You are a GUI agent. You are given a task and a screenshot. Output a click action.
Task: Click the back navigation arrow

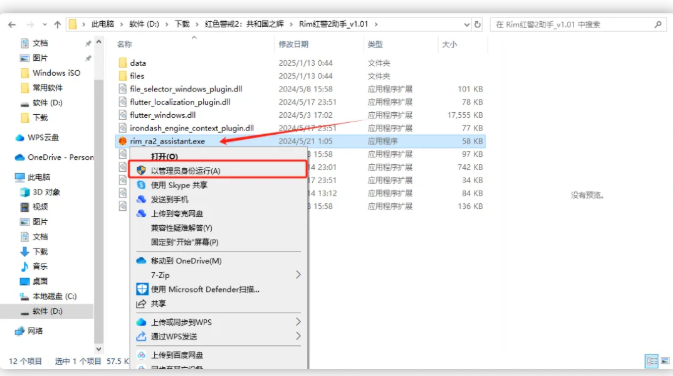[x=12, y=25]
